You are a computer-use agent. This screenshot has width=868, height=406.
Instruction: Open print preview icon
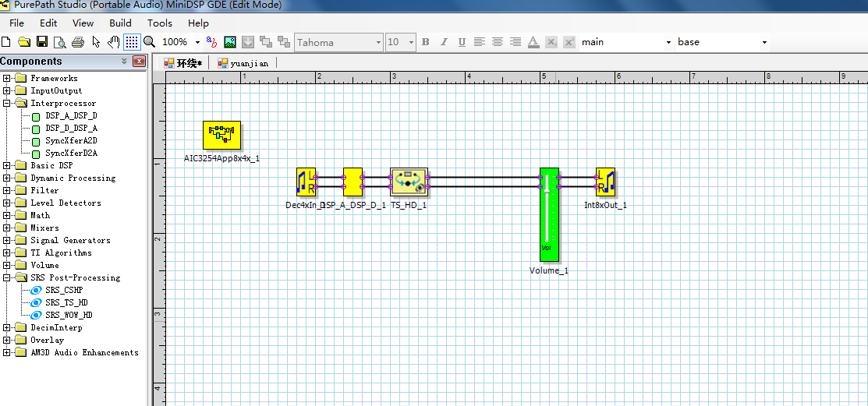point(60,42)
